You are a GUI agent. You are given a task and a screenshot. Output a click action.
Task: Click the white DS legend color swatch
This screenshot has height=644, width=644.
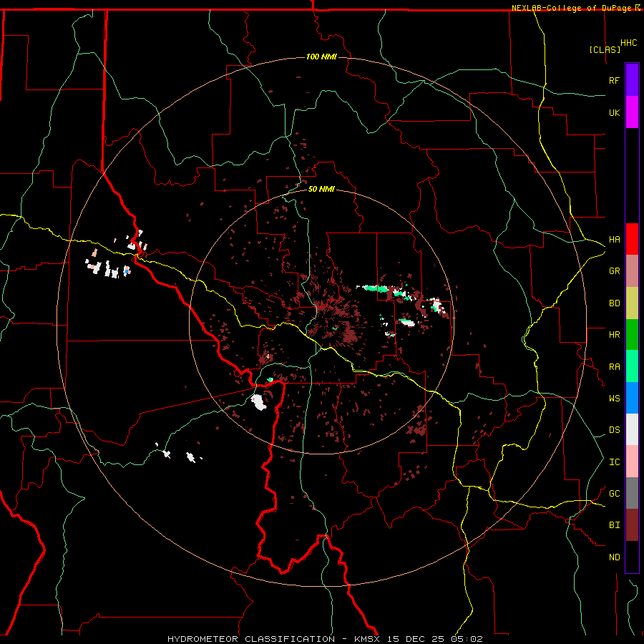click(632, 429)
